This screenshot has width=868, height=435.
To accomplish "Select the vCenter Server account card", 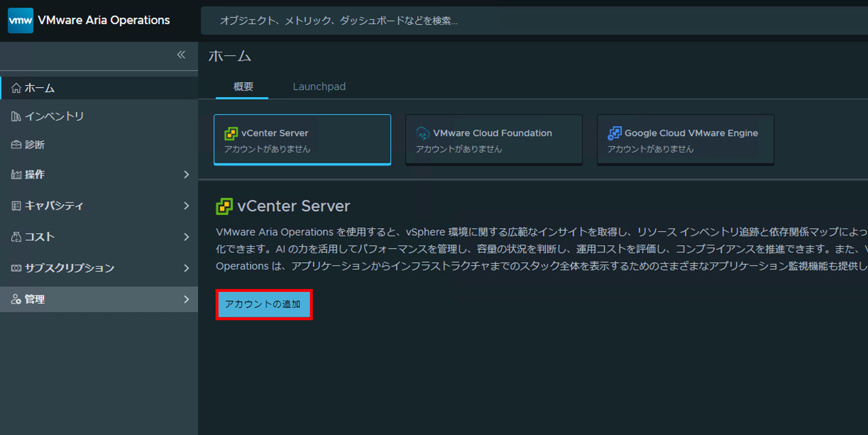I will [302, 140].
